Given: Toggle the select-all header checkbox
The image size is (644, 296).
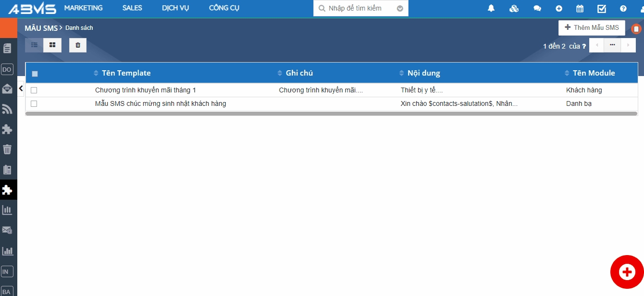Looking at the screenshot, I should coord(35,74).
